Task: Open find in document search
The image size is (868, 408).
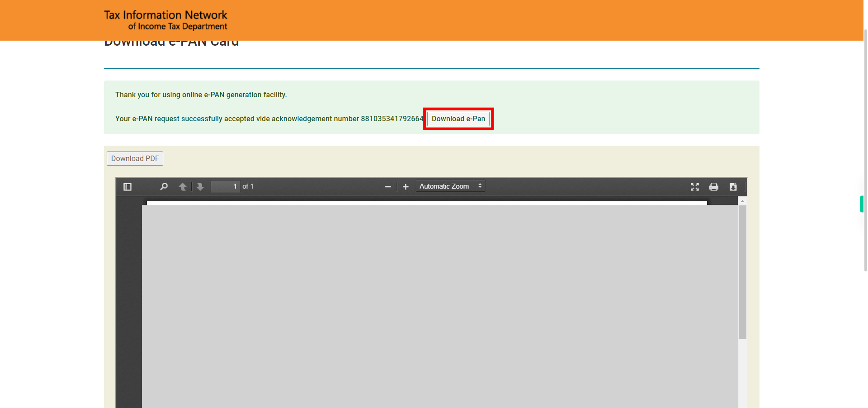Action: (x=164, y=187)
